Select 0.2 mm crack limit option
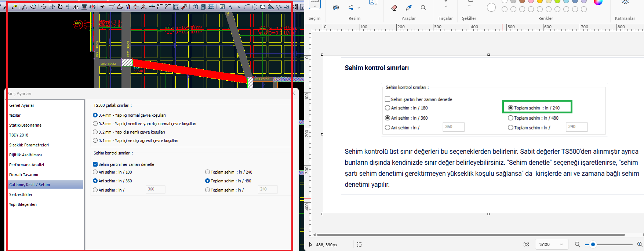Image resolution: width=644 pixels, height=251 pixels. click(x=95, y=132)
